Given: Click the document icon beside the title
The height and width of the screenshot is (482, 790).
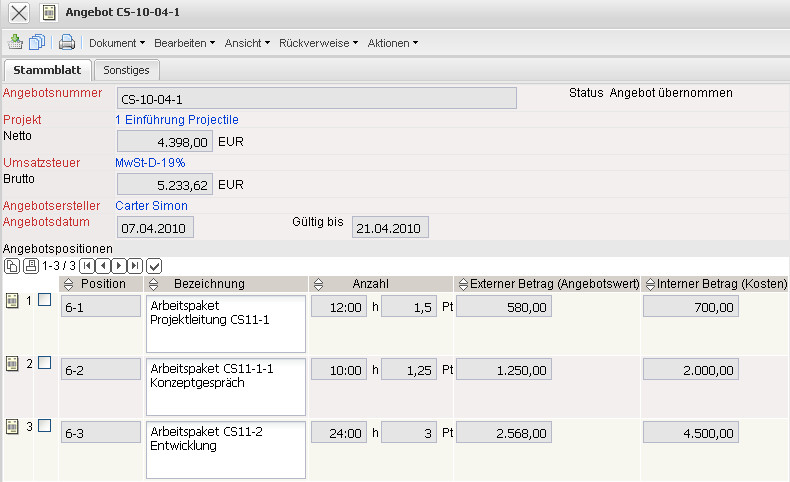Looking at the screenshot, I should (49, 13).
